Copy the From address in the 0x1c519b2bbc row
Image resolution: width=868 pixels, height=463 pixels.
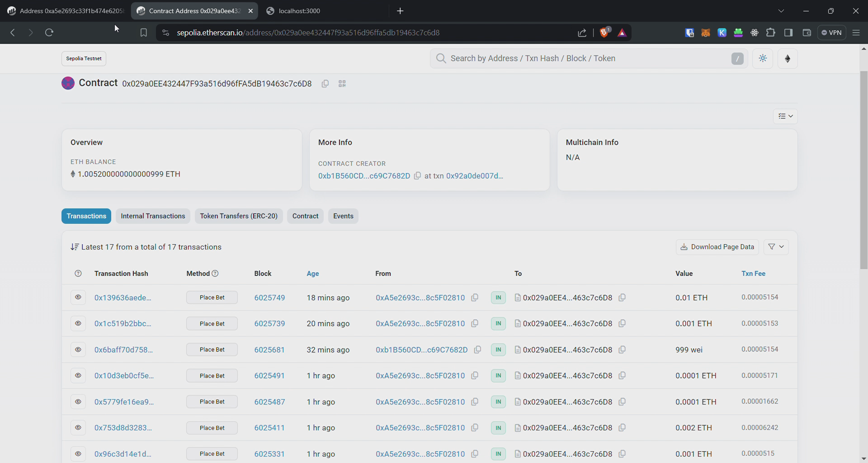(x=475, y=323)
